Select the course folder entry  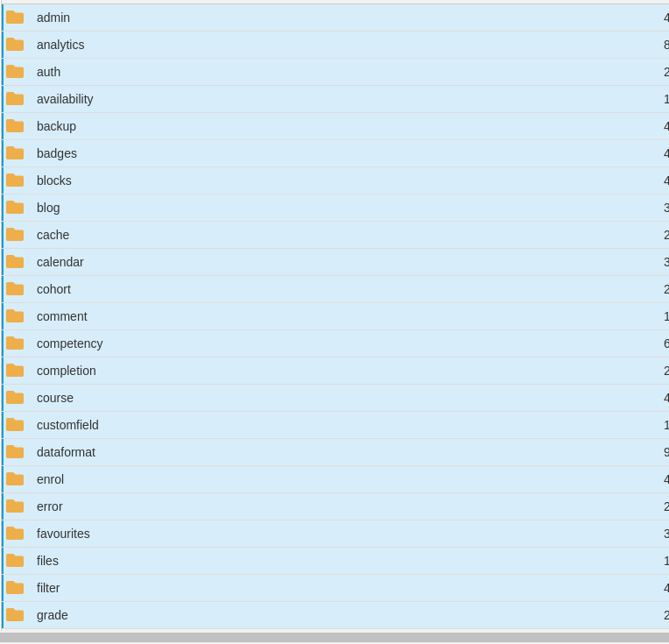[55, 398]
